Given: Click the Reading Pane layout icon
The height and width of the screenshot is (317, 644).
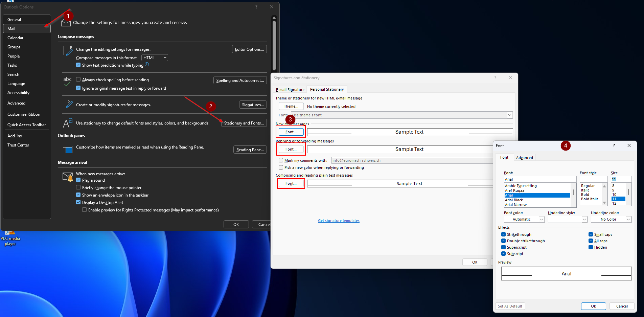Looking at the screenshot, I should click(68, 149).
